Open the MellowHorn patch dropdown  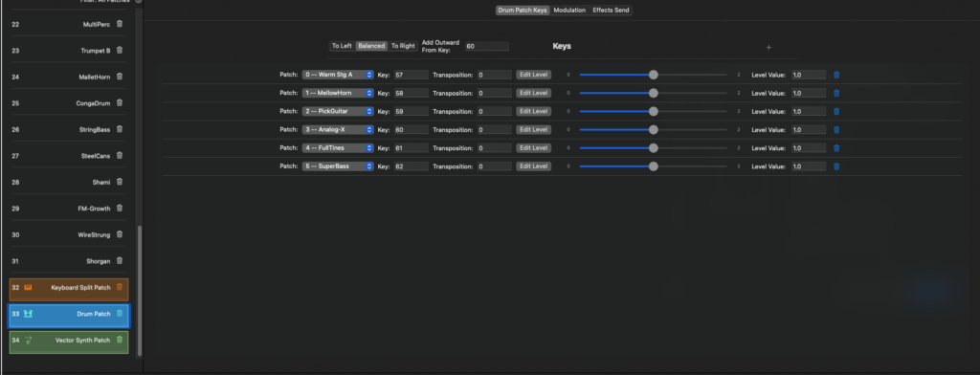point(338,93)
